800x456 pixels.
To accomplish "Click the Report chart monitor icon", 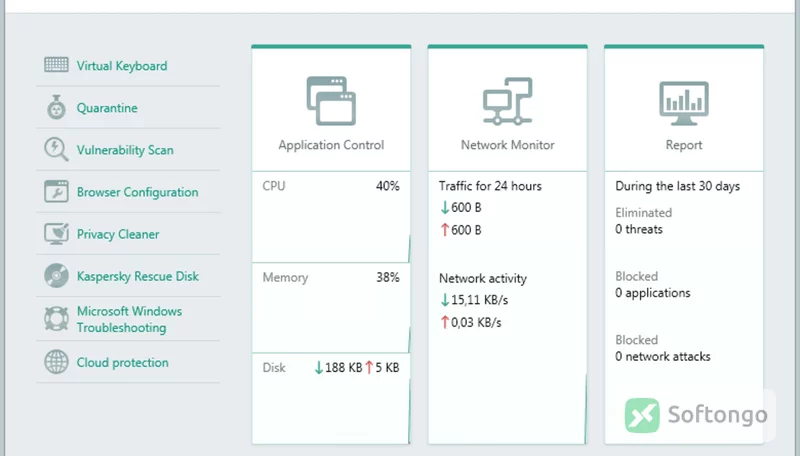I will coord(684,103).
